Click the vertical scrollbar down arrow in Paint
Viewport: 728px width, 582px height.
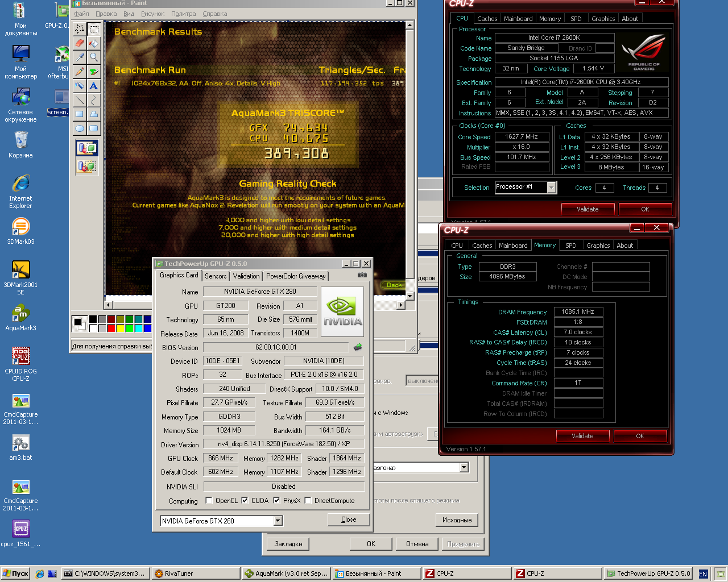(409, 296)
